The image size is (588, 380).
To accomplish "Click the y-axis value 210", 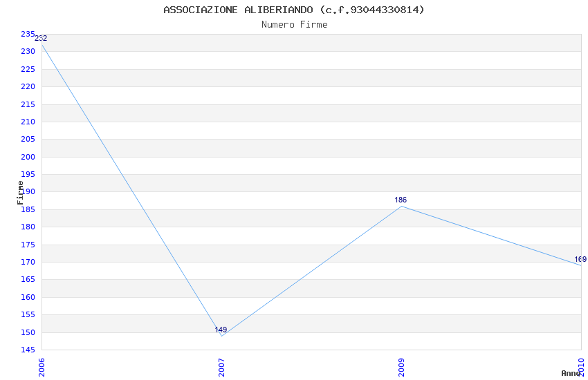I will click(28, 122).
